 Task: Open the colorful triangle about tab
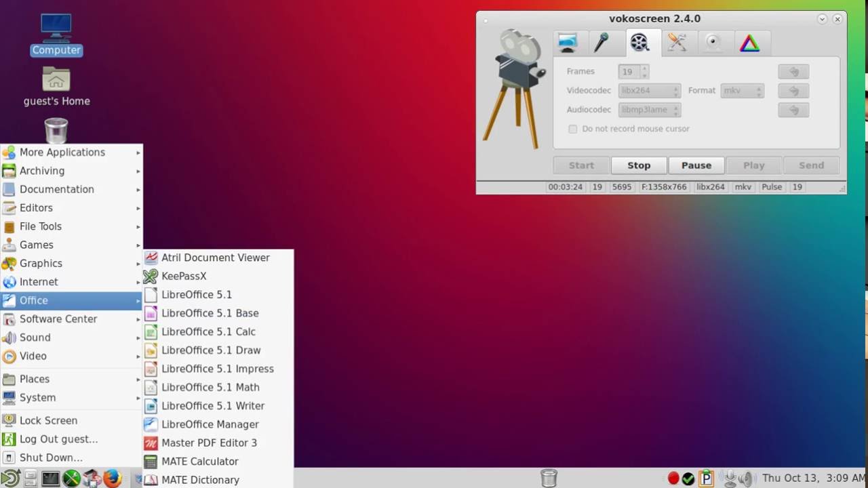[749, 43]
